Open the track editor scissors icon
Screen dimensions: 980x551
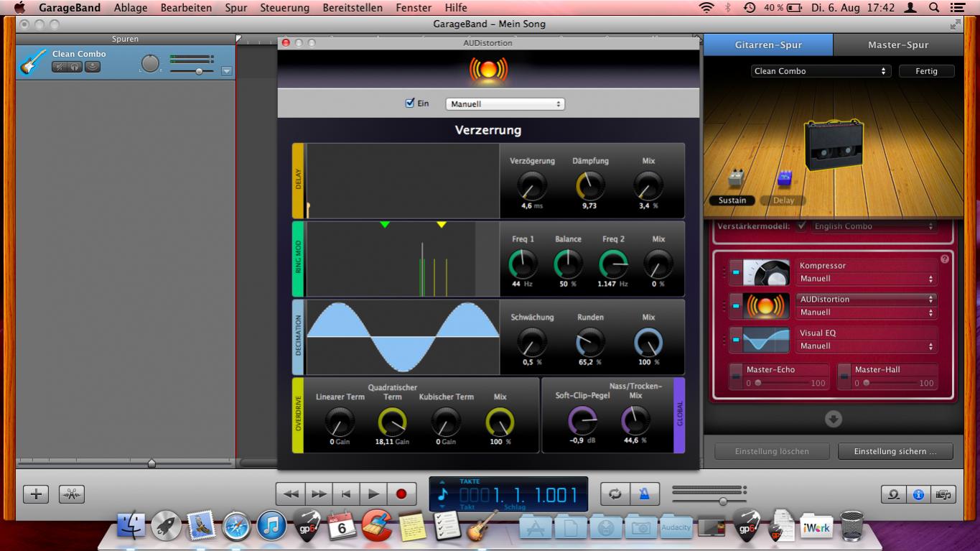72,494
